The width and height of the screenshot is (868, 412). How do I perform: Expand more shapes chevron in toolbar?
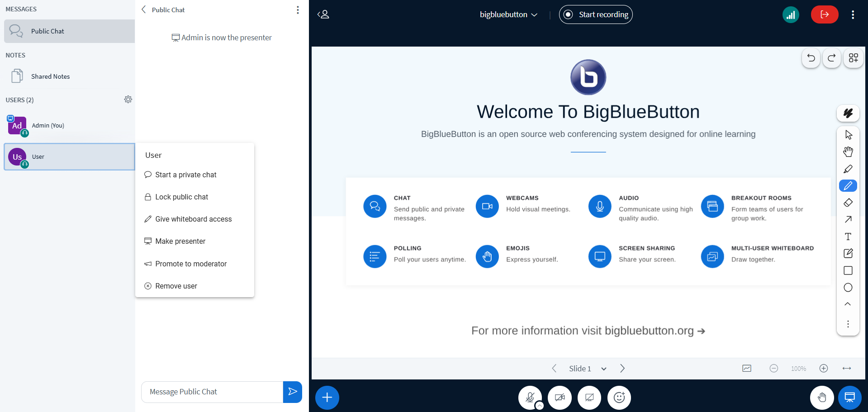(x=848, y=304)
